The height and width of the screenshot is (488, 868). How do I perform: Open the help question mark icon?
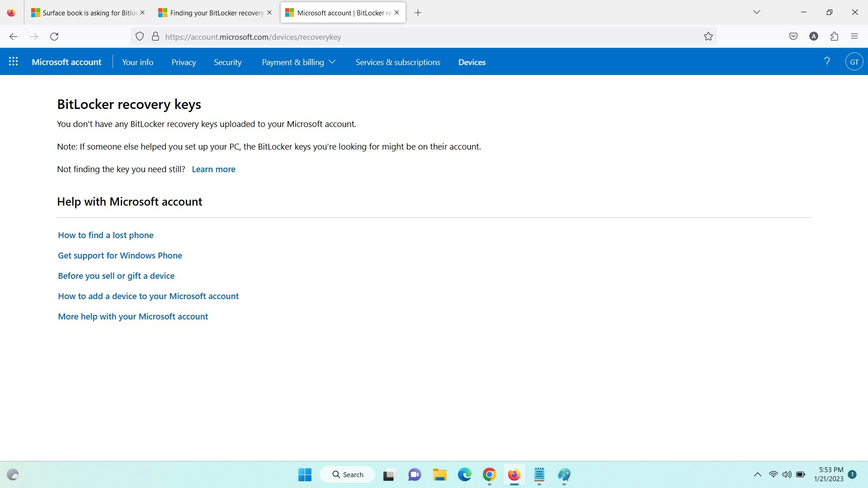tap(827, 61)
